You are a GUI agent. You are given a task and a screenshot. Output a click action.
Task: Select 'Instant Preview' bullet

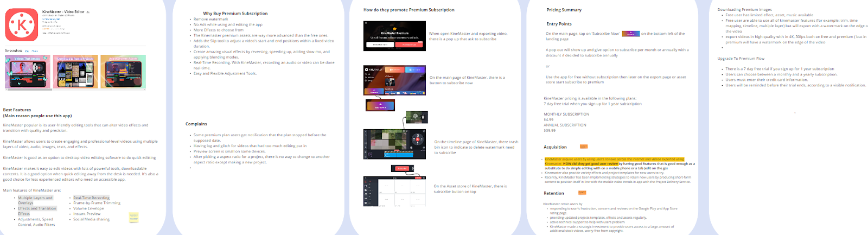coord(87,214)
